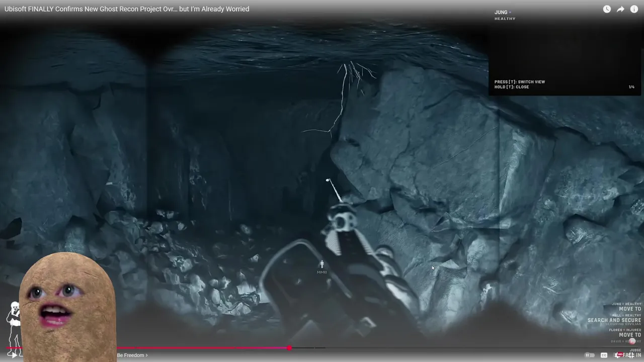Screen dimensions: 644x362
Task: Exit full screen mode
Action: pyautogui.click(x=632, y=355)
